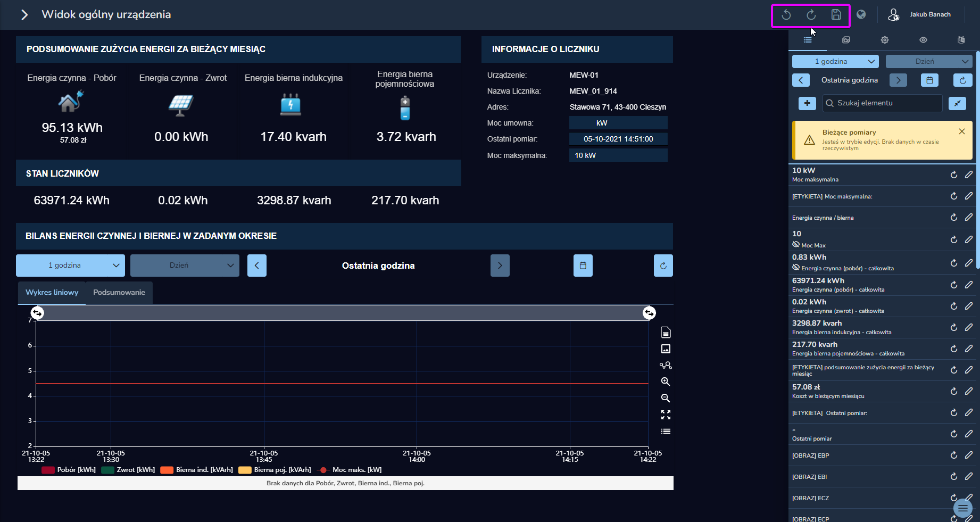980x522 pixels.
Task: Focus the Szukaj elementu search field
Action: pos(883,103)
